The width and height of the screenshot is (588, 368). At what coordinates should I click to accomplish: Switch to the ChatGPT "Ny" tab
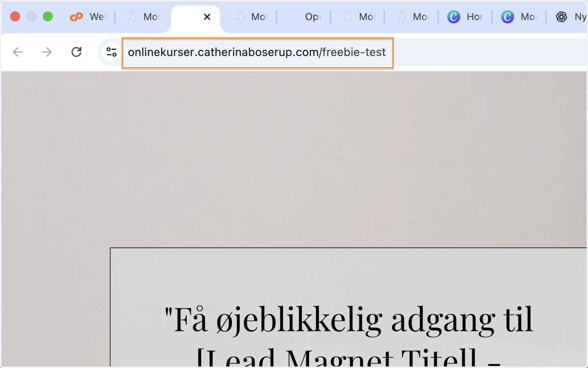click(570, 17)
